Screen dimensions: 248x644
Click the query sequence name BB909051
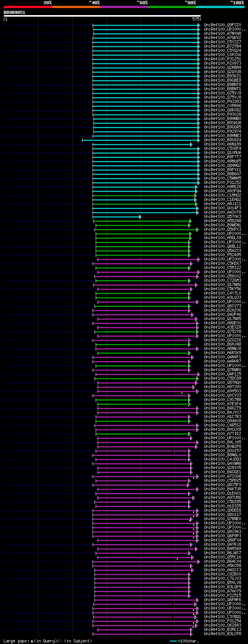tap(14, 12)
